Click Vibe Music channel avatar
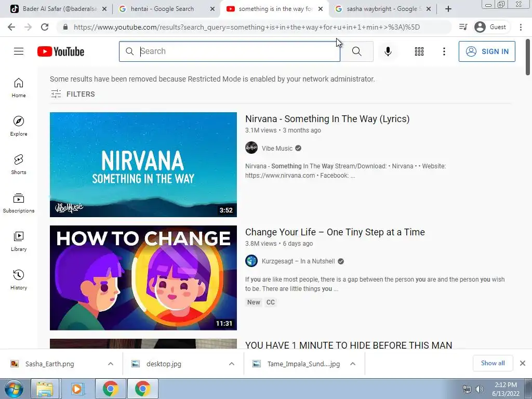 [x=251, y=148]
